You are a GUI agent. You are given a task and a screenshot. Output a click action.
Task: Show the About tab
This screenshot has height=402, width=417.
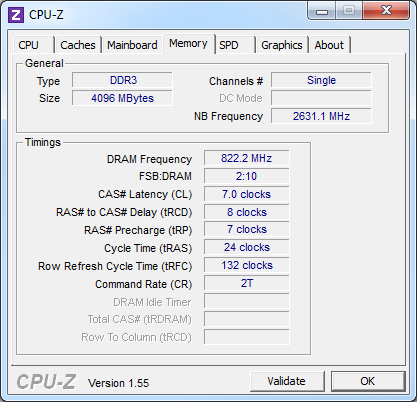(329, 45)
